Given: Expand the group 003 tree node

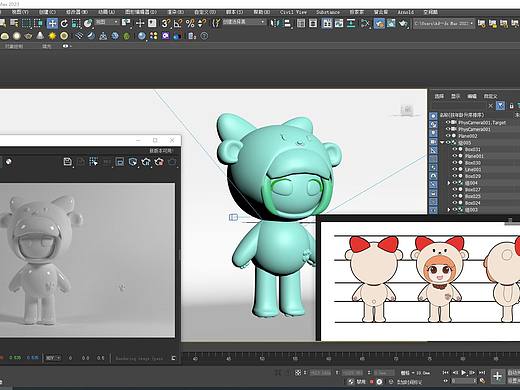Looking at the screenshot, I should pyautogui.click(x=449, y=209).
